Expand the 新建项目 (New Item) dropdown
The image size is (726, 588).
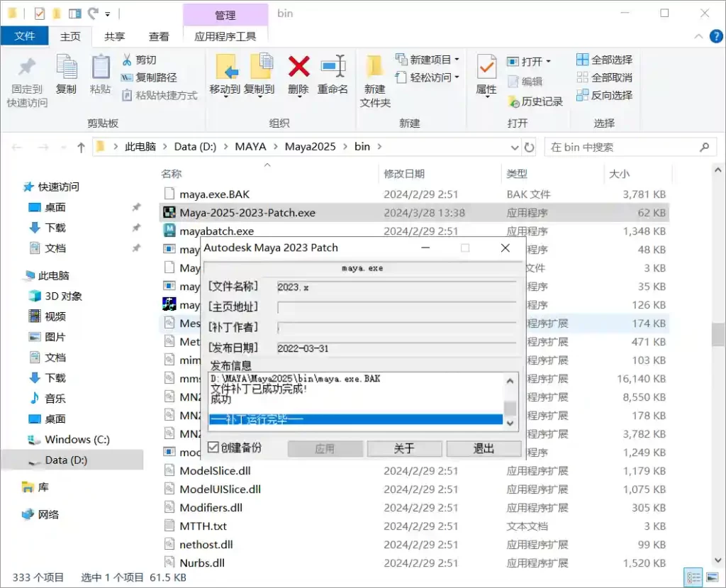(x=457, y=60)
